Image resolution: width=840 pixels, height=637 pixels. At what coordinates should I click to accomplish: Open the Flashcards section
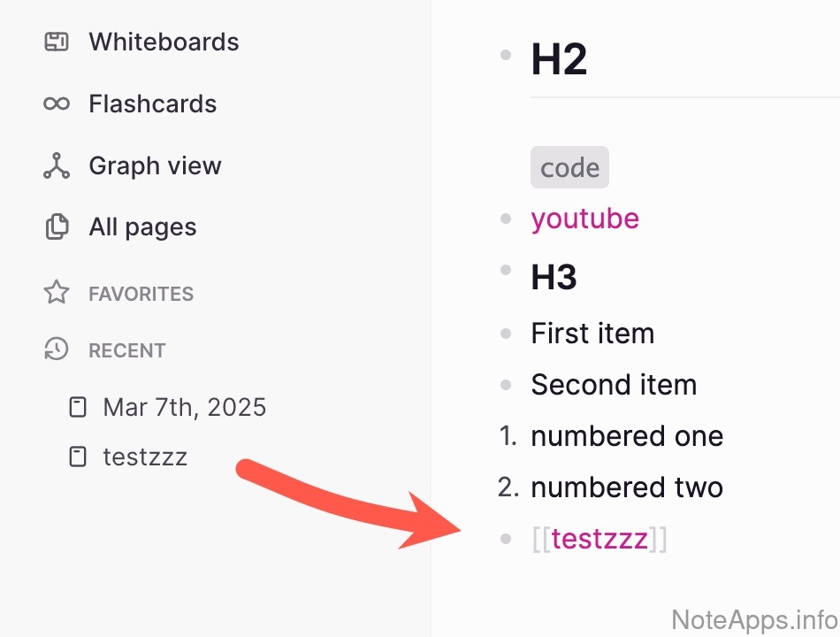pos(152,104)
